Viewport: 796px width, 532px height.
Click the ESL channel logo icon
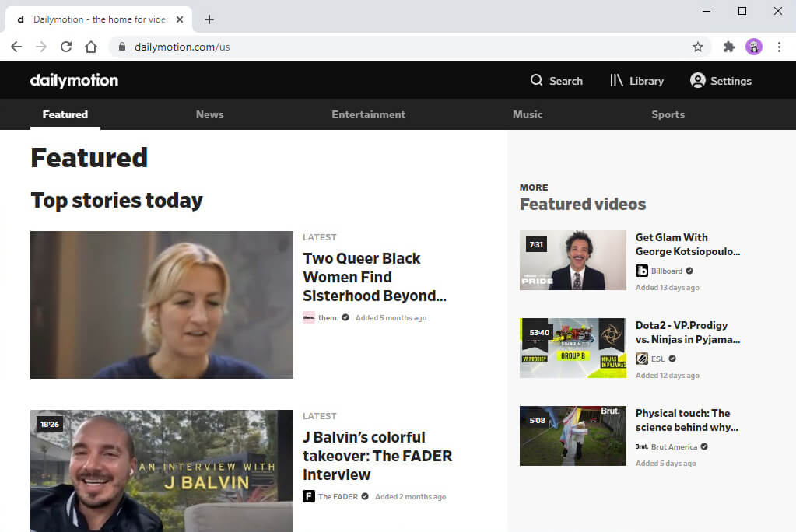point(642,359)
